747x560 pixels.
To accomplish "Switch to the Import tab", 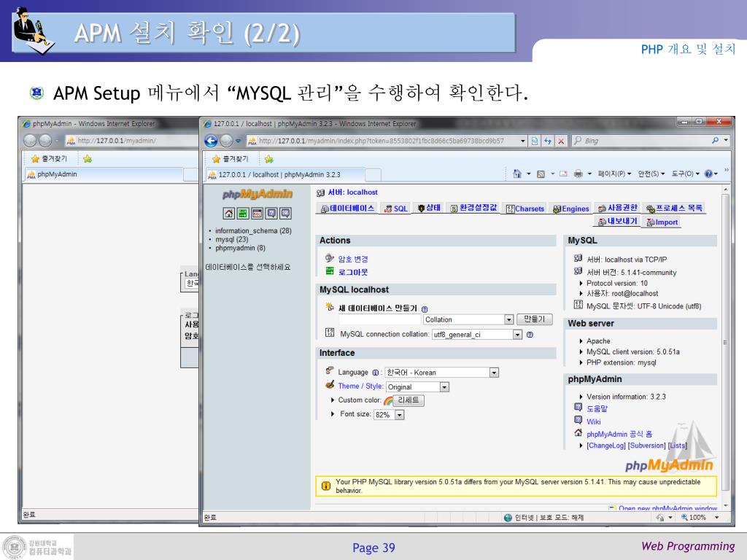I will (x=662, y=222).
